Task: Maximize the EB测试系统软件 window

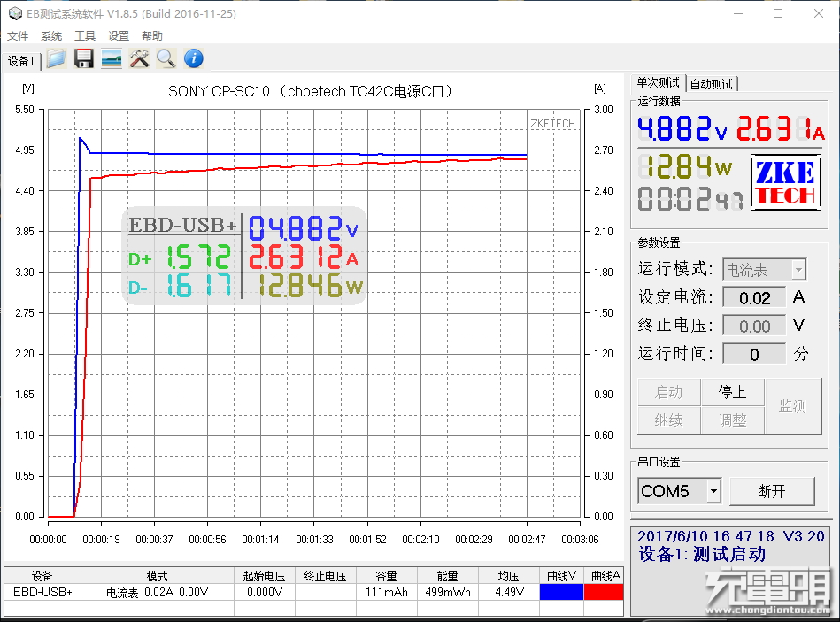Action: point(778,13)
